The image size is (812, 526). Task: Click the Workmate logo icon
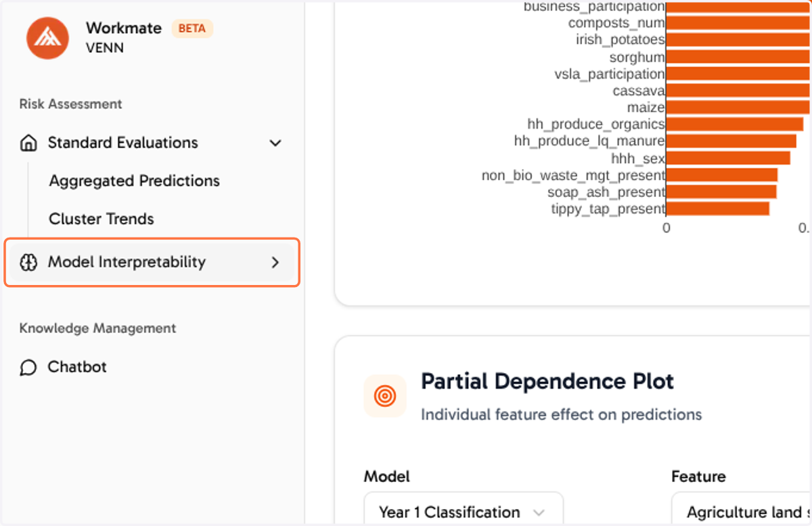click(x=47, y=38)
